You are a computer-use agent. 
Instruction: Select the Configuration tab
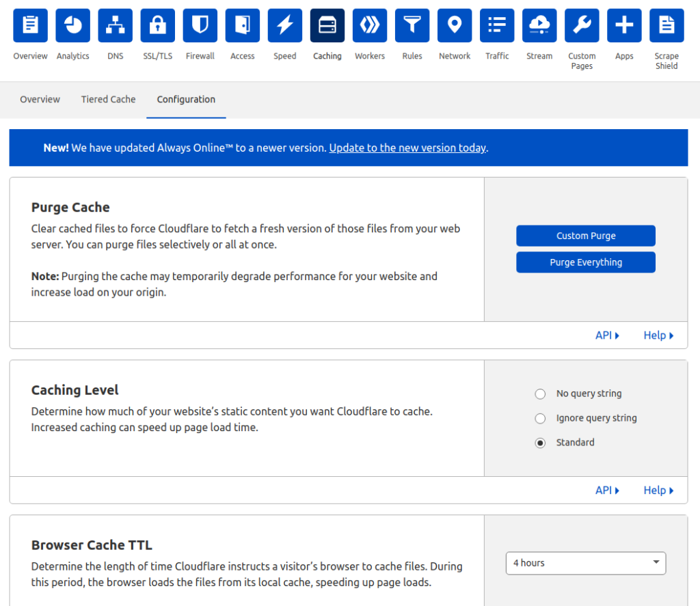click(x=186, y=100)
